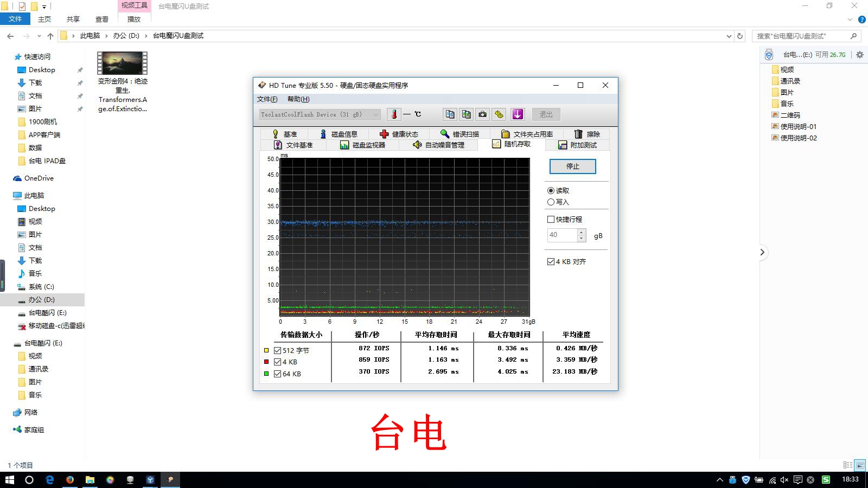868x488 pixels.
Task: Open the Transformers movie thumbnail
Action: [x=122, y=62]
